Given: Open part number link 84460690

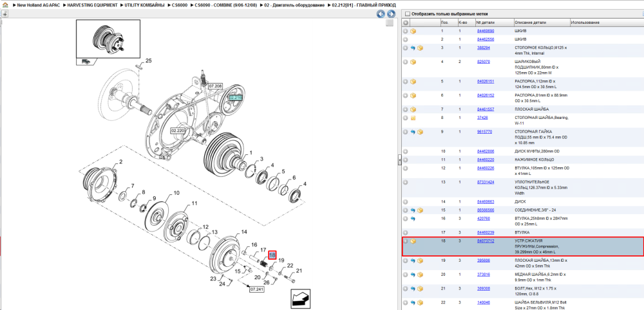Looking at the screenshot, I should (486, 31).
